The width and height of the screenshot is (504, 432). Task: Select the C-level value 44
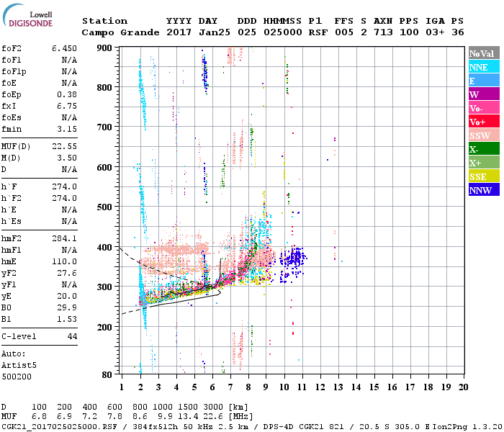[x=71, y=336]
